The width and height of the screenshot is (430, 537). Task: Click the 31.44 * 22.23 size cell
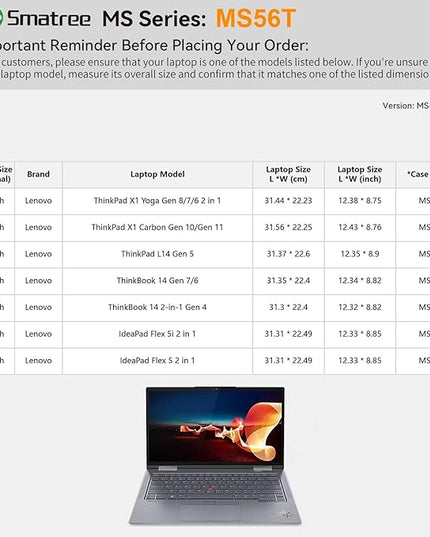coord(288,201)
